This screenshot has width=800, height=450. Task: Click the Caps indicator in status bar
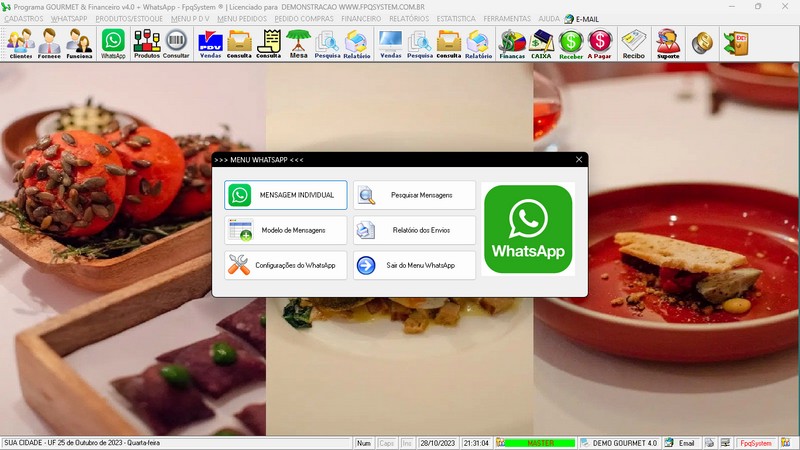(386, 443)
